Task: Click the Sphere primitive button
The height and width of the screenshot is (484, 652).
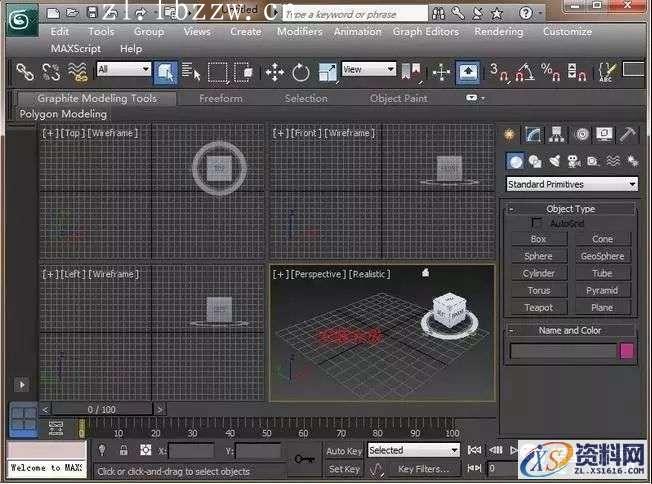Action: 539,256
